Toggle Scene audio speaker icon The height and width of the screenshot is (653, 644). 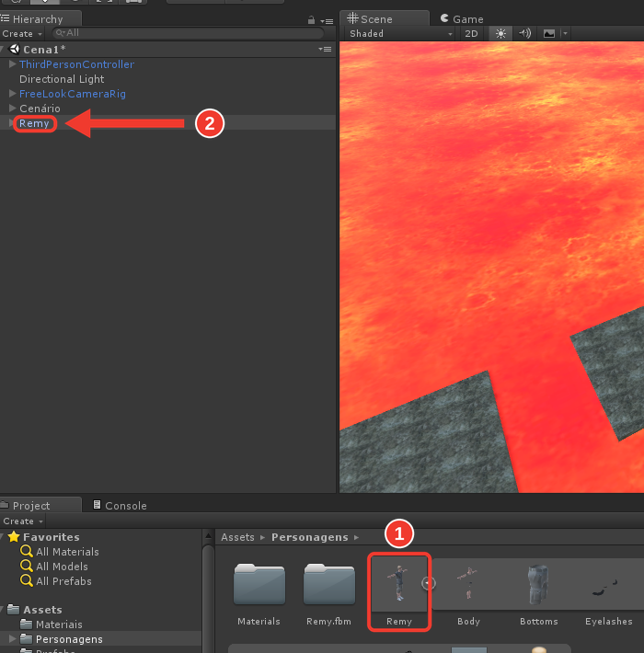(x=524, y=33)
